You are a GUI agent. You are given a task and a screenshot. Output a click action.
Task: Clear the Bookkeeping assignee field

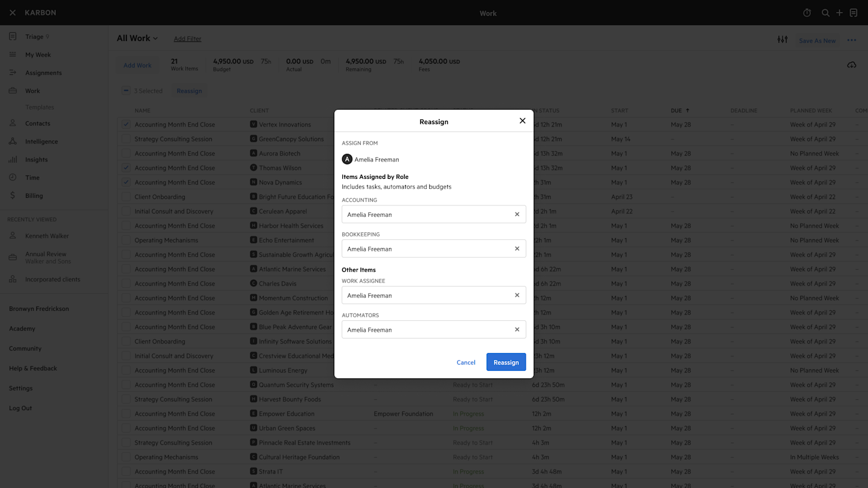pyautogui.click(x=517, y=249)
